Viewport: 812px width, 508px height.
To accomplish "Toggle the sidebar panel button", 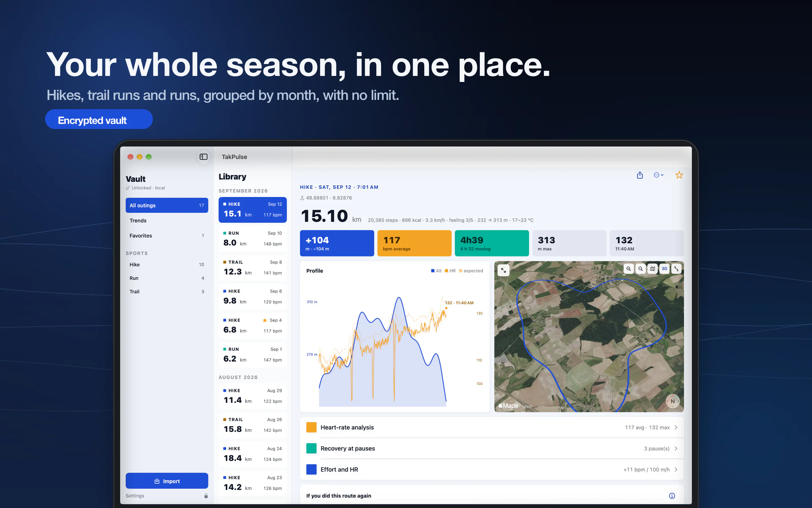I will 203,157.
